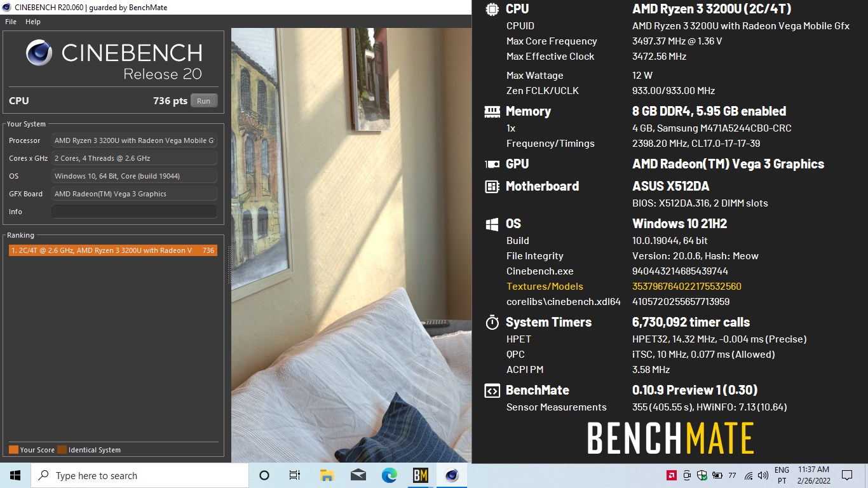Click the rendered room scene image
Screen dimensions: 868x488
(351, 245)
